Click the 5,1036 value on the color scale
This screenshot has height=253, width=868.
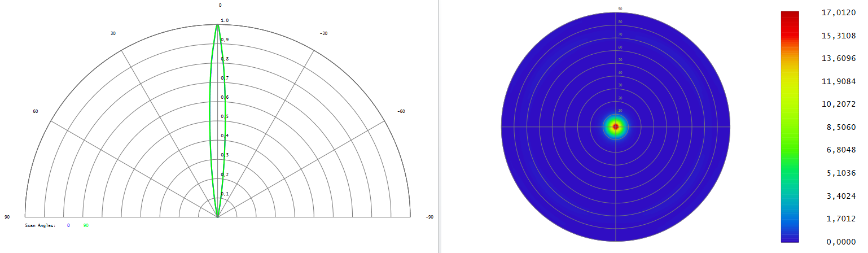pyautogui.click(x=841, y=173)
